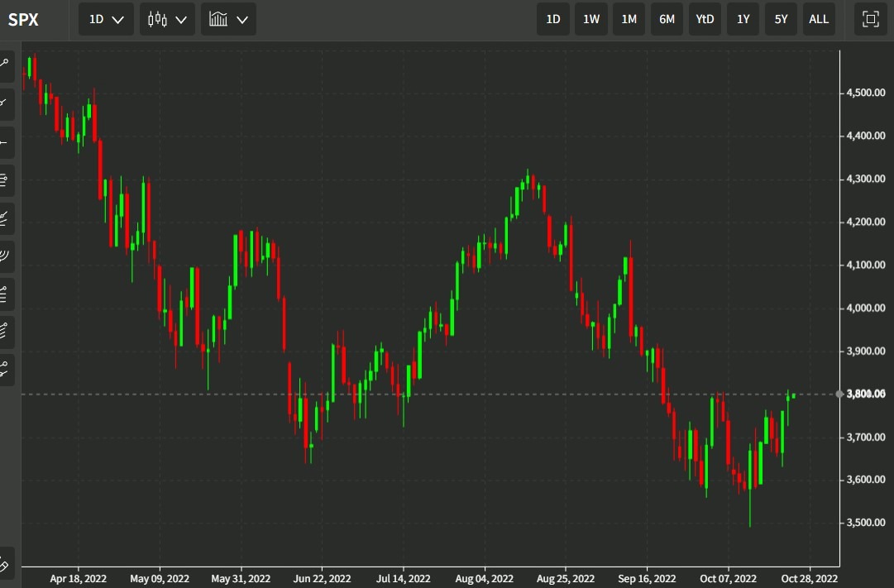Click the SPX symbol label
894x588 pixels.
23,19
